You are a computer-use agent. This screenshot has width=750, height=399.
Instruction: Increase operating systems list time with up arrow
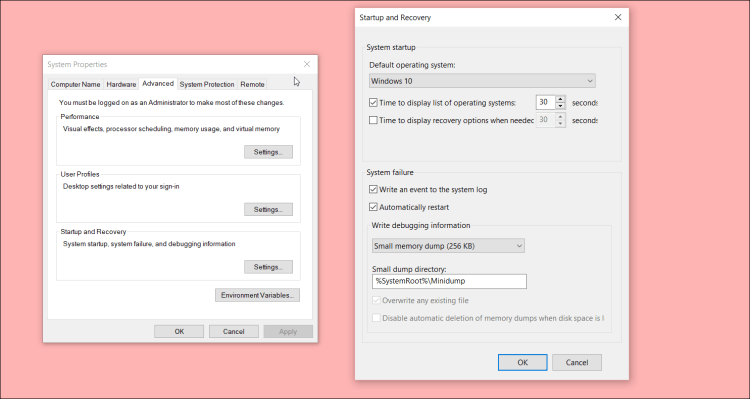tap(560, 99)
